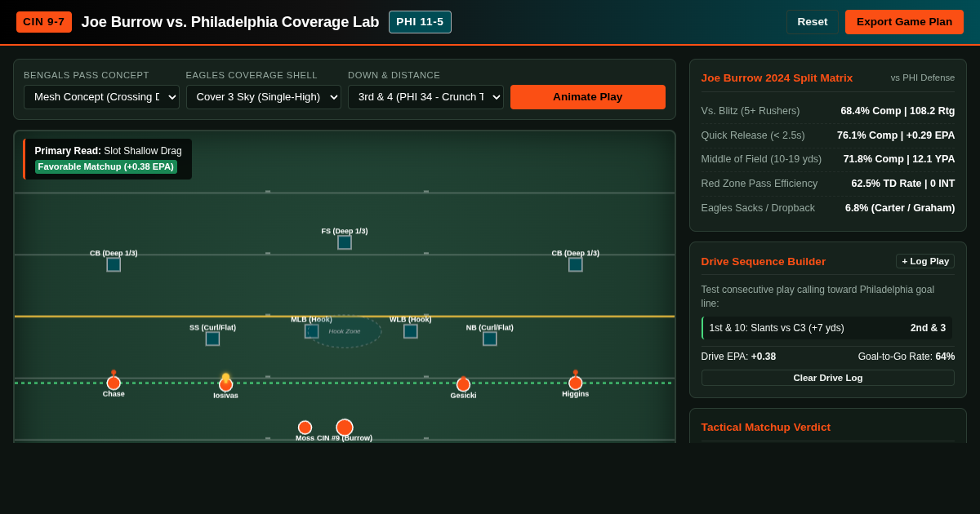This screenshot has width=980, height=514.
Task: Select the right CB Deep 1/3 defender
Action: [x=575, y=264]
